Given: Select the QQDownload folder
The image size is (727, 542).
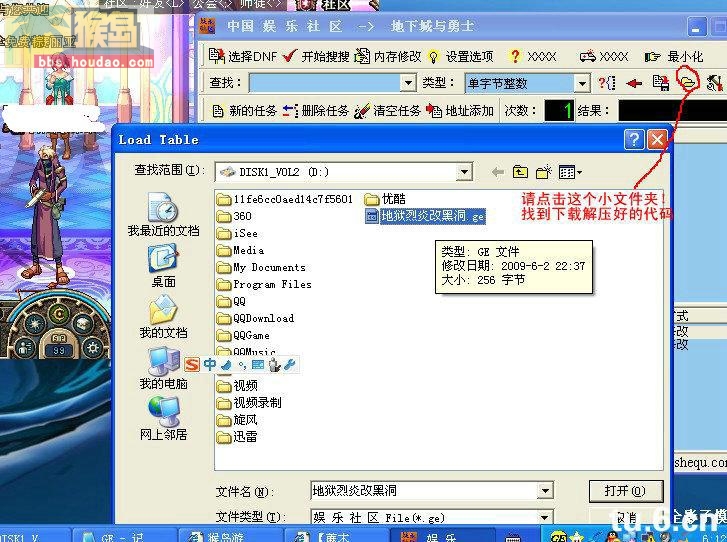Looking at the screenshot, I should click(255, 319).
